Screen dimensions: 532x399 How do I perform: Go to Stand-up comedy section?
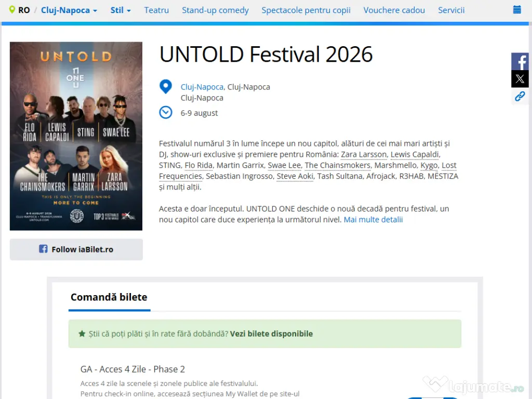pos(215,10)
